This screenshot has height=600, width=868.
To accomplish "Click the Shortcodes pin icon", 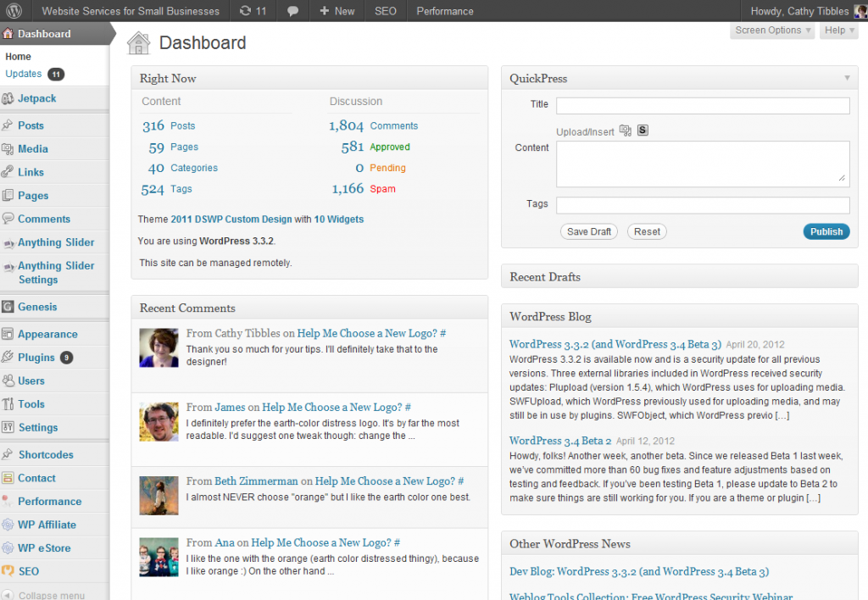I will pyautogui.click(x=7, y=454).
